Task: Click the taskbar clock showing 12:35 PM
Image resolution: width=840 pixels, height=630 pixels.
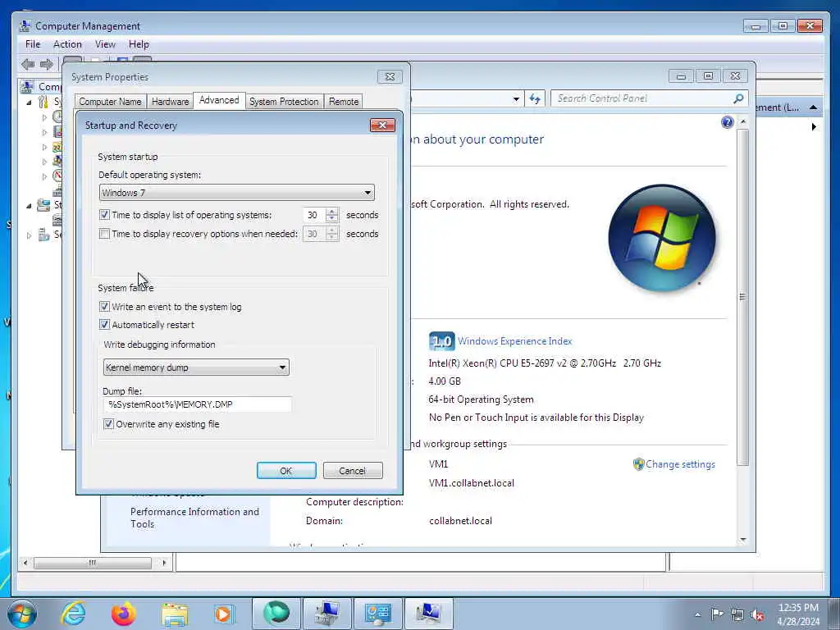Action: (798, 614)
